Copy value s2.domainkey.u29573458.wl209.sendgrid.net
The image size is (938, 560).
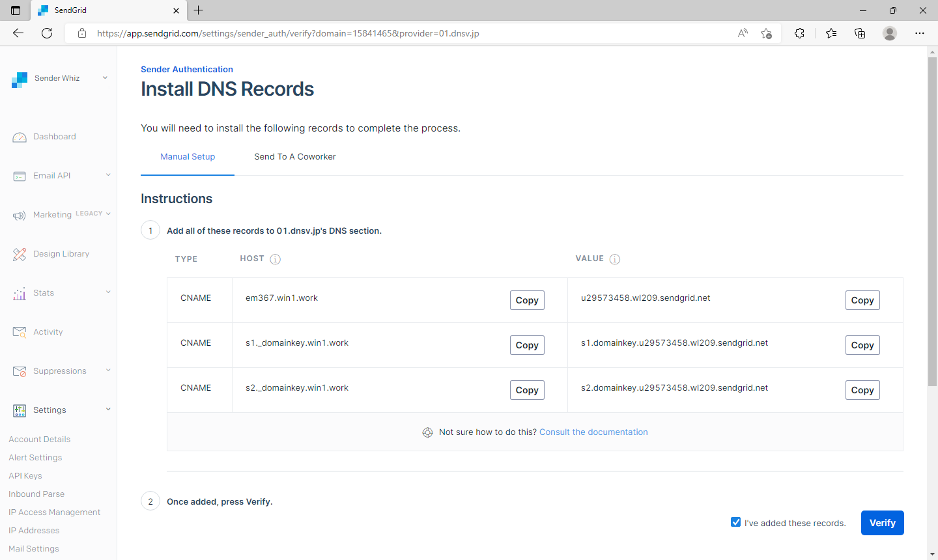click(x=862, y=390)
